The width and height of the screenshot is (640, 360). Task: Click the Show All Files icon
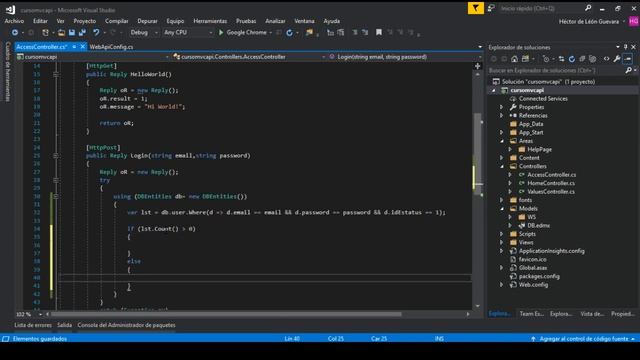pos(593,59)
